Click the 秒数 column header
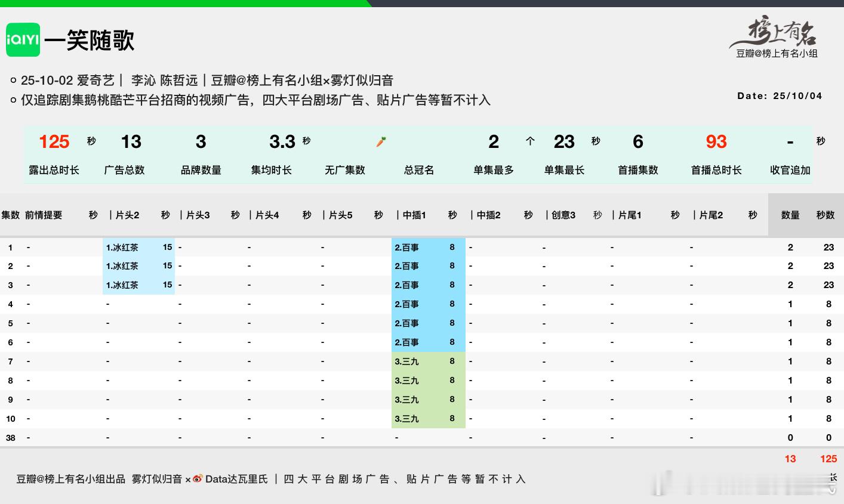 coord(825,215)
